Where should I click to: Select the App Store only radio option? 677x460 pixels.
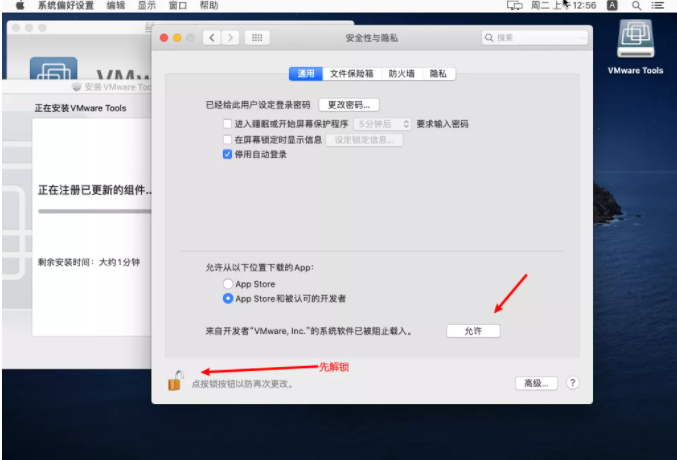click(x=228, y=284)
